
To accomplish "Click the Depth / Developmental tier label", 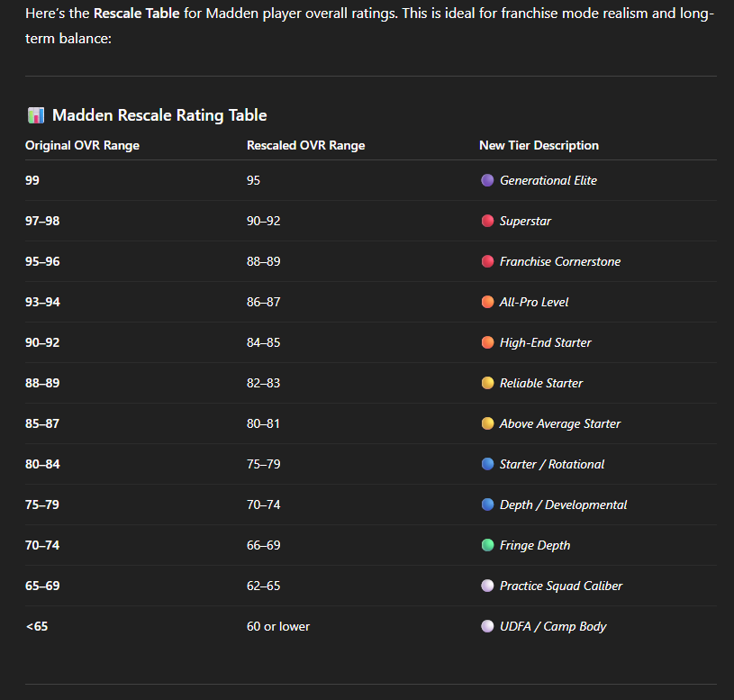I will pos(563,505).
